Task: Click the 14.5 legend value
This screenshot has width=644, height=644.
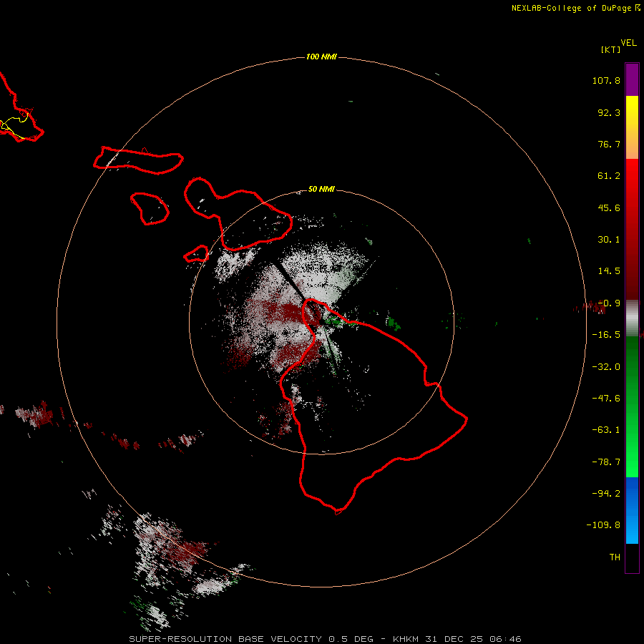Action: [609, 271]
